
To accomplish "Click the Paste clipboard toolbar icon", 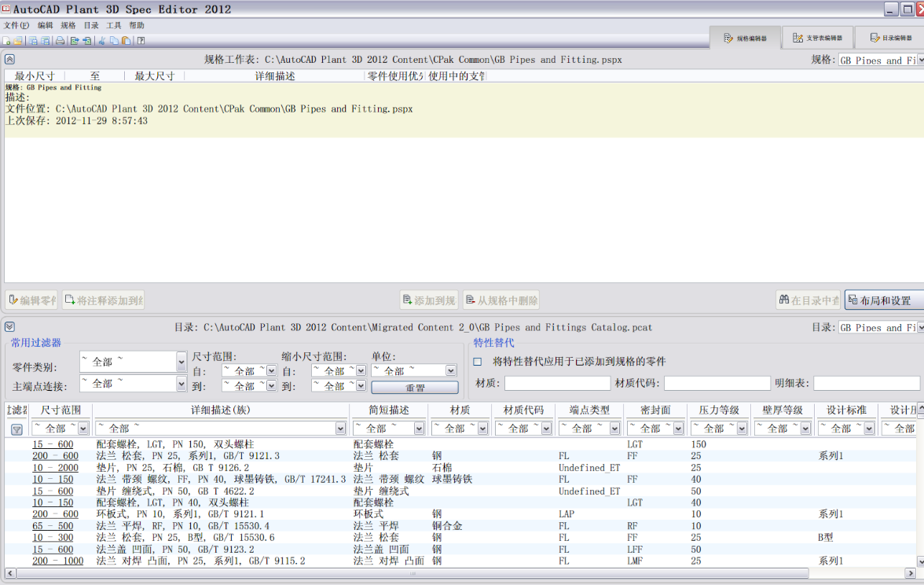I will point(126,41).
